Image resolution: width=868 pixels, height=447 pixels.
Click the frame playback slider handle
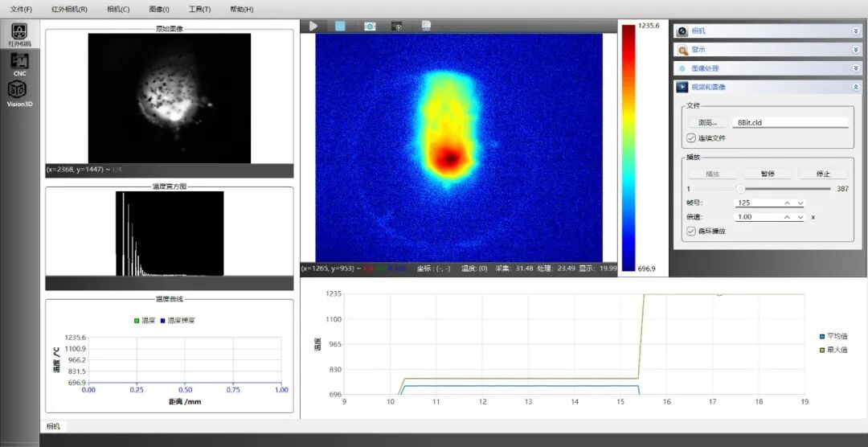(740, 189)
